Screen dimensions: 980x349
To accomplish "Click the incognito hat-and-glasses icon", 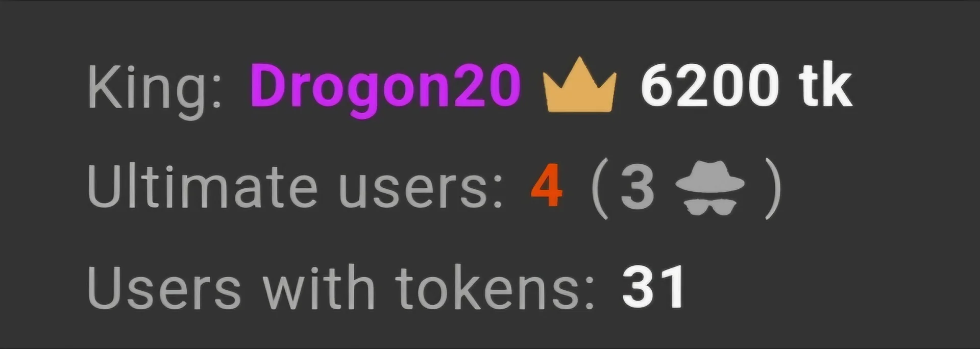I will point(709,188).
